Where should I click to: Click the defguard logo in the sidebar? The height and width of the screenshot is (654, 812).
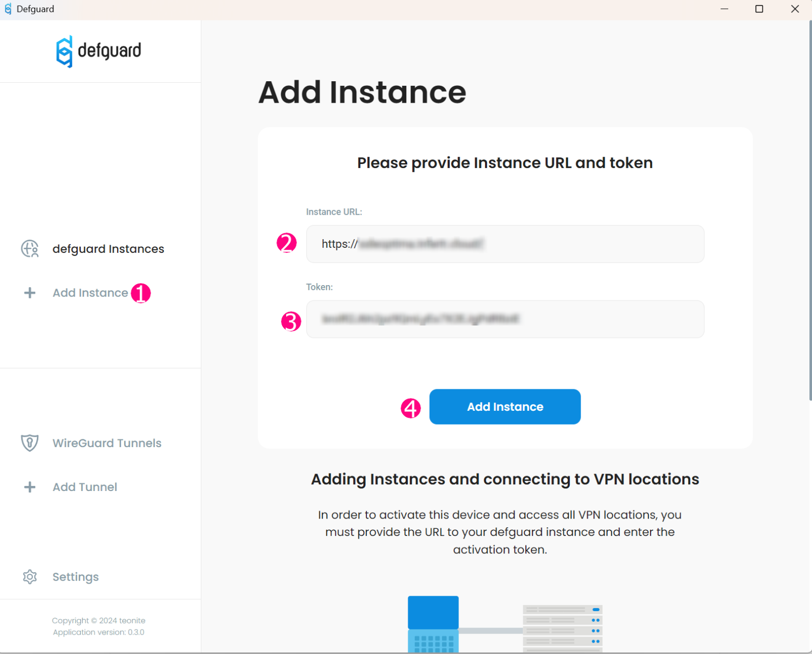[99, 51]
